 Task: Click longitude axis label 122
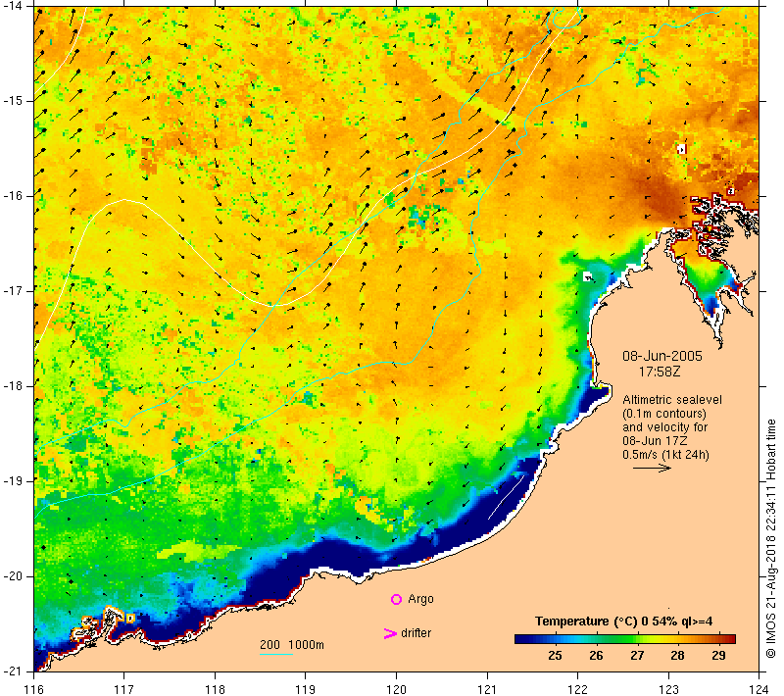pos(578,689)
